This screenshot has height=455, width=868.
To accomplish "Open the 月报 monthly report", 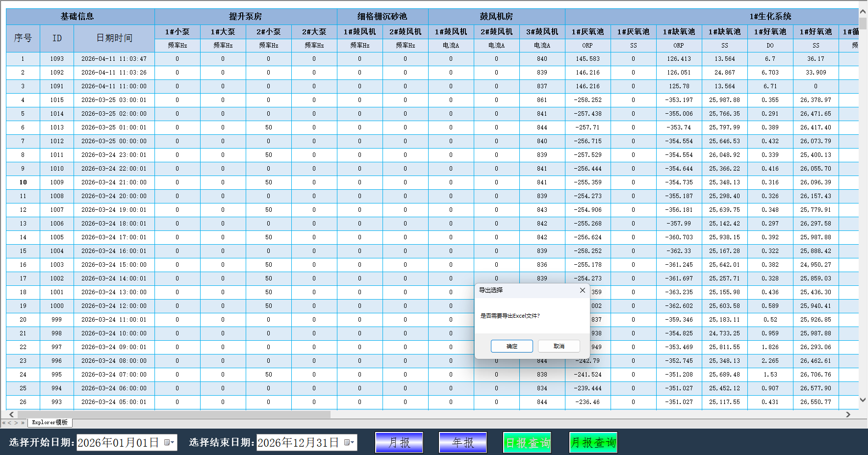I will click(x=399, y=442).
